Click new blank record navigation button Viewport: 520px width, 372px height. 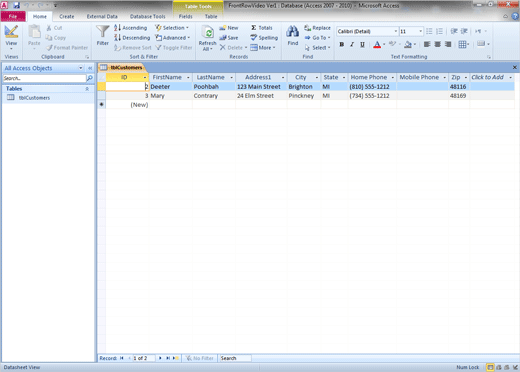click(176, 358)
